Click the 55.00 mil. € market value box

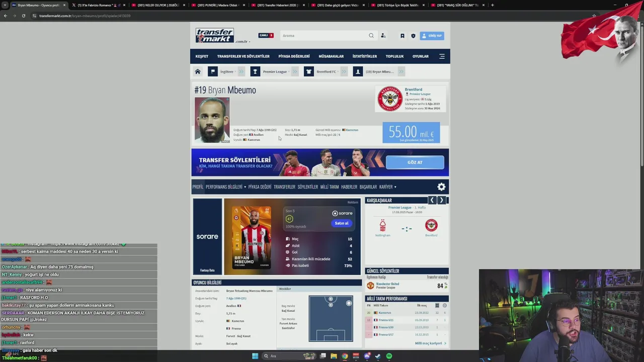click(411, 133)
